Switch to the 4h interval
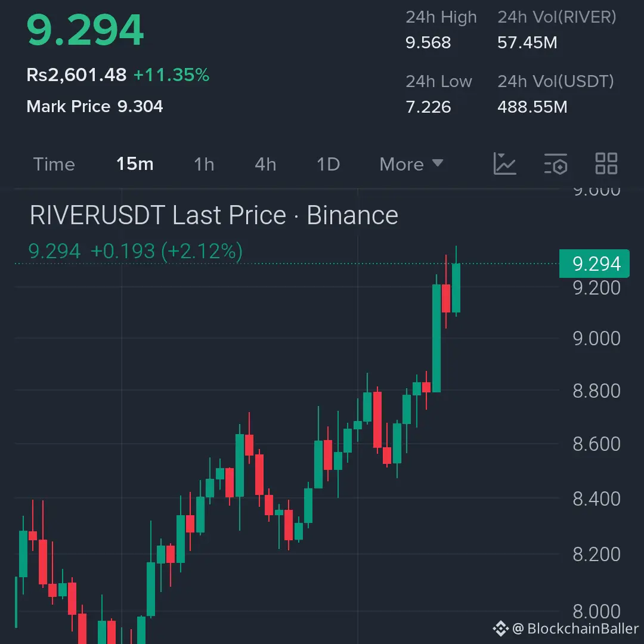 click(265, 165)
